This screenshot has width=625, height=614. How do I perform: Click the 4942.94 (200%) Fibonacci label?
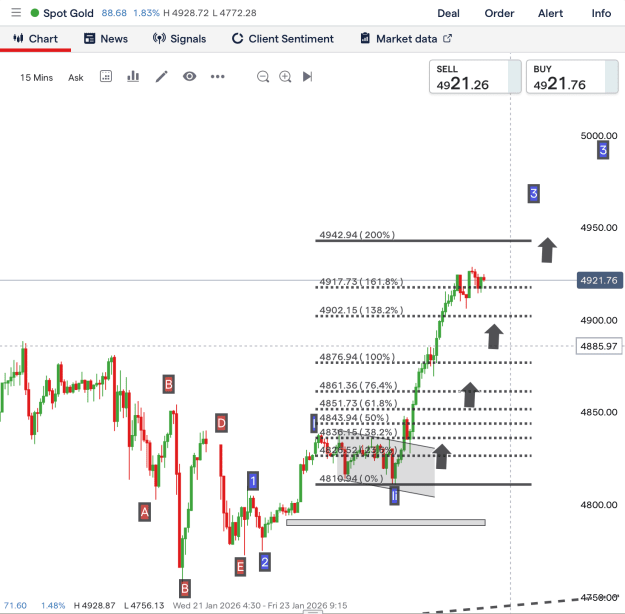coord(357,235)
